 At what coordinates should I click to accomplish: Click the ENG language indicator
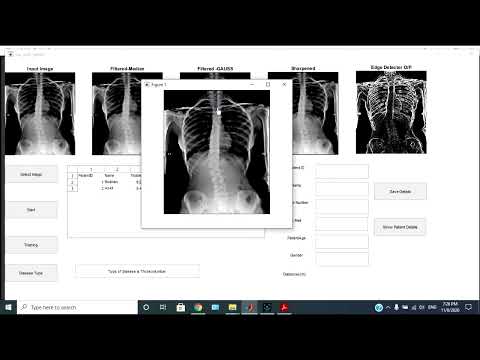tap(432, 307)
